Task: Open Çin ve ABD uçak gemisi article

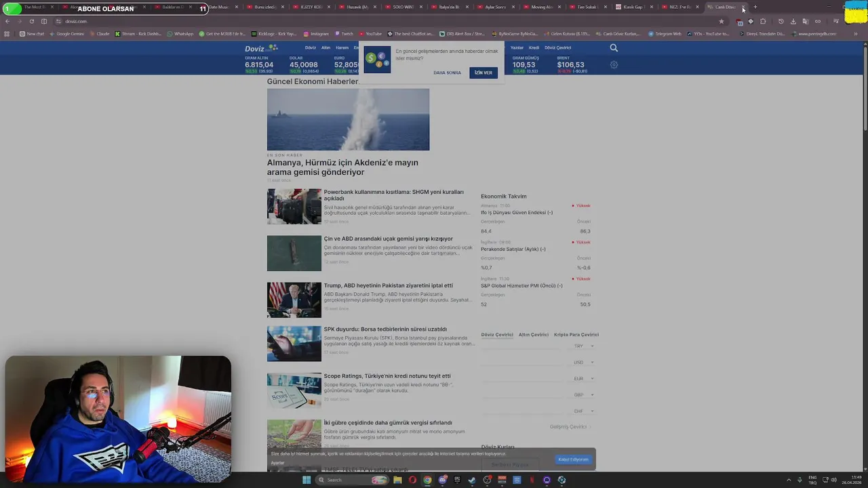Action: coord(388,239)
